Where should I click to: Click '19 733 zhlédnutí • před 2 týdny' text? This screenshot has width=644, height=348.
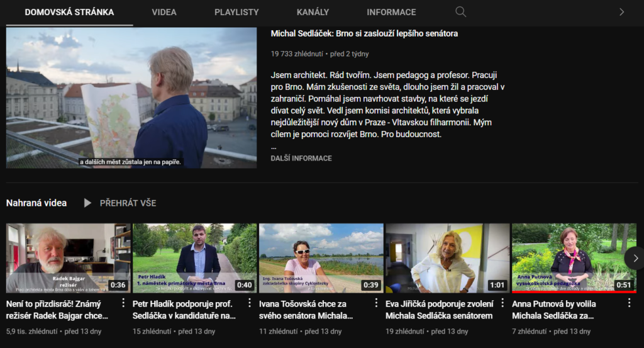[319, 54]
